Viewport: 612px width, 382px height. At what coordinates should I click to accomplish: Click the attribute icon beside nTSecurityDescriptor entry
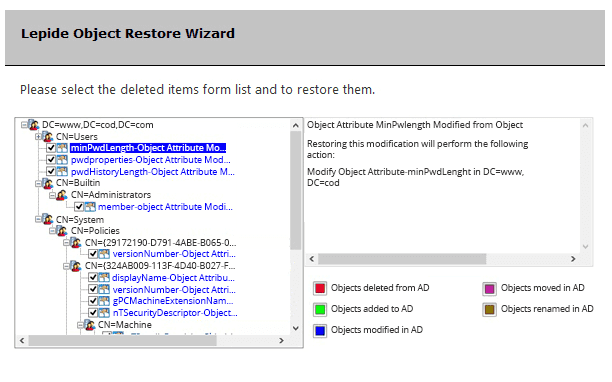point(104,313)
